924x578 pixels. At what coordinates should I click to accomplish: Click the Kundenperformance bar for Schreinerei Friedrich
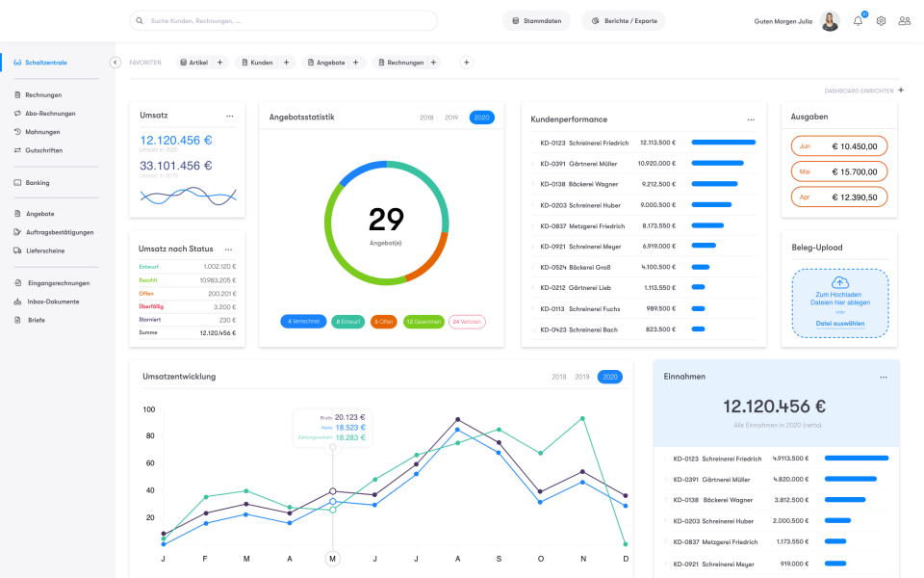(723, 142)
